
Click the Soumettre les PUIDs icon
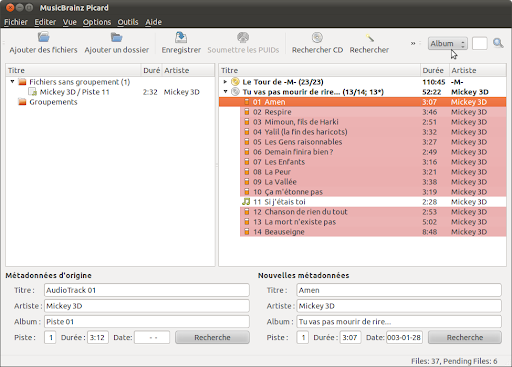pyautogui.click(x=243, y=37)
